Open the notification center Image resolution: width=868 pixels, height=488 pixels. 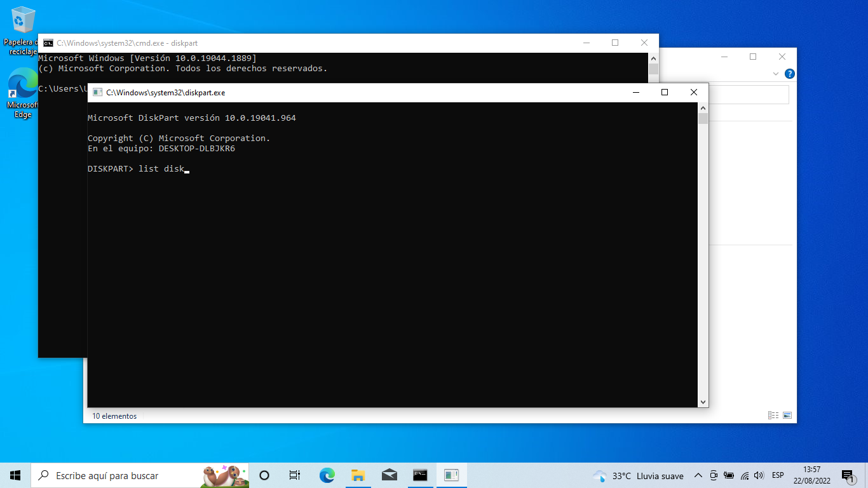pos(848,476)
